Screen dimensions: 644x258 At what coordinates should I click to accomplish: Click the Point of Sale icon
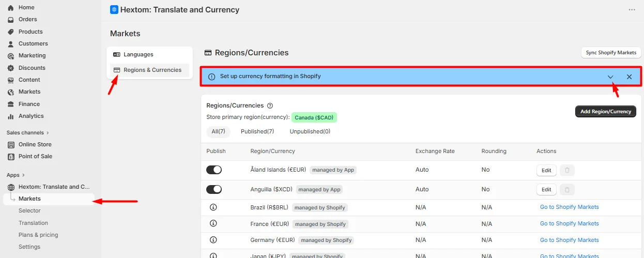(x=11, y=157)
